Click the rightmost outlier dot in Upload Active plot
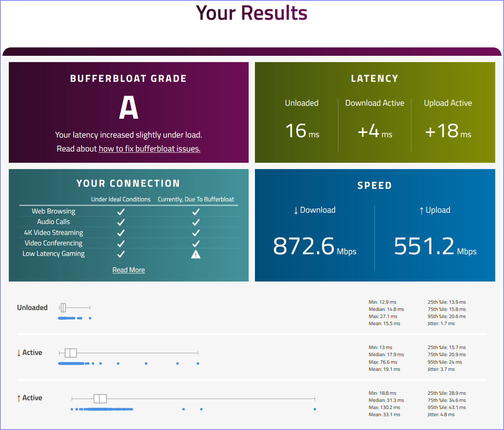 coord(315,409)
